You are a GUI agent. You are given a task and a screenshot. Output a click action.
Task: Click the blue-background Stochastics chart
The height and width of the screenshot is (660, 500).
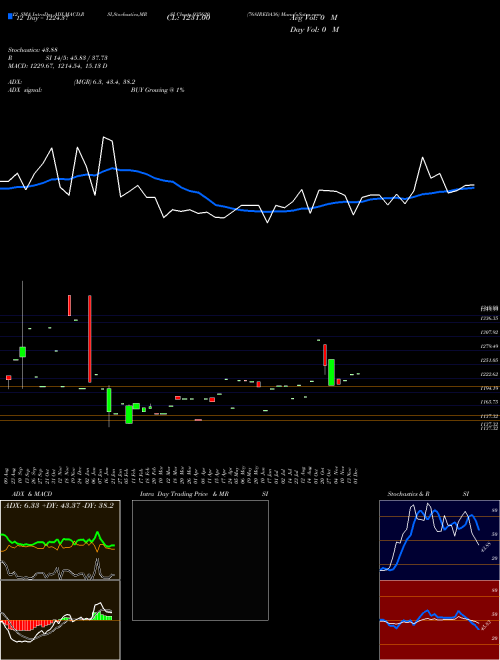pyautogui.click(x=439, y=540)
